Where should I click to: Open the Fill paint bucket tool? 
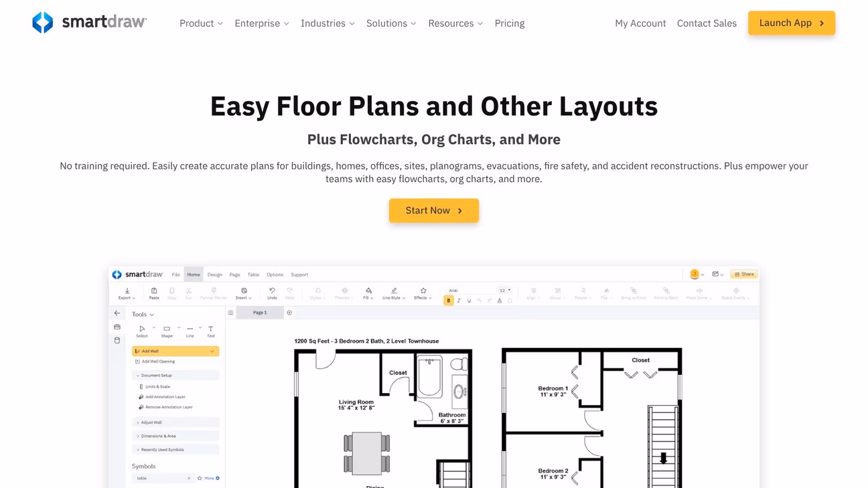click(x=368, y=293)
